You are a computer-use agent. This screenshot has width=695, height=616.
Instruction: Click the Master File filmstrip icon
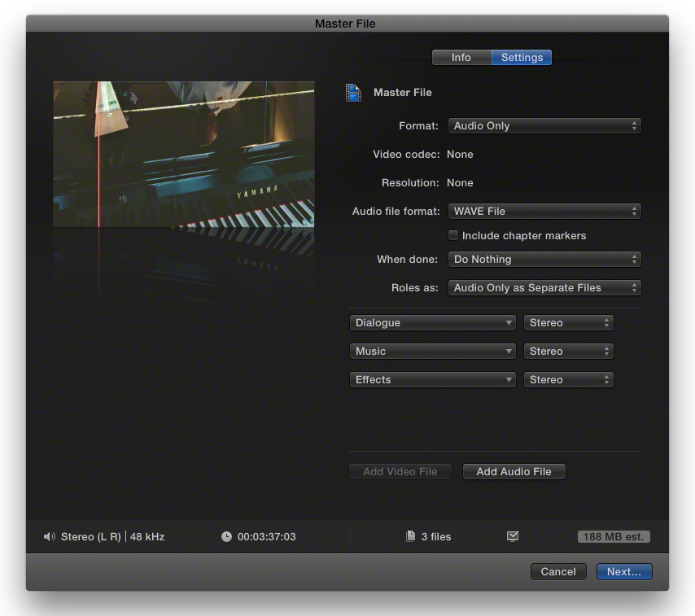353,93
